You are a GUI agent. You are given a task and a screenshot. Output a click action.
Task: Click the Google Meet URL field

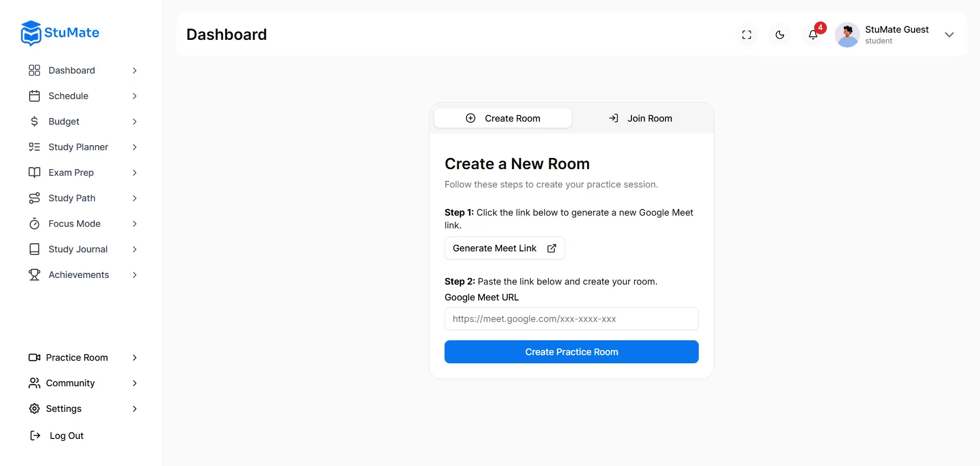[x=571, y=319]
